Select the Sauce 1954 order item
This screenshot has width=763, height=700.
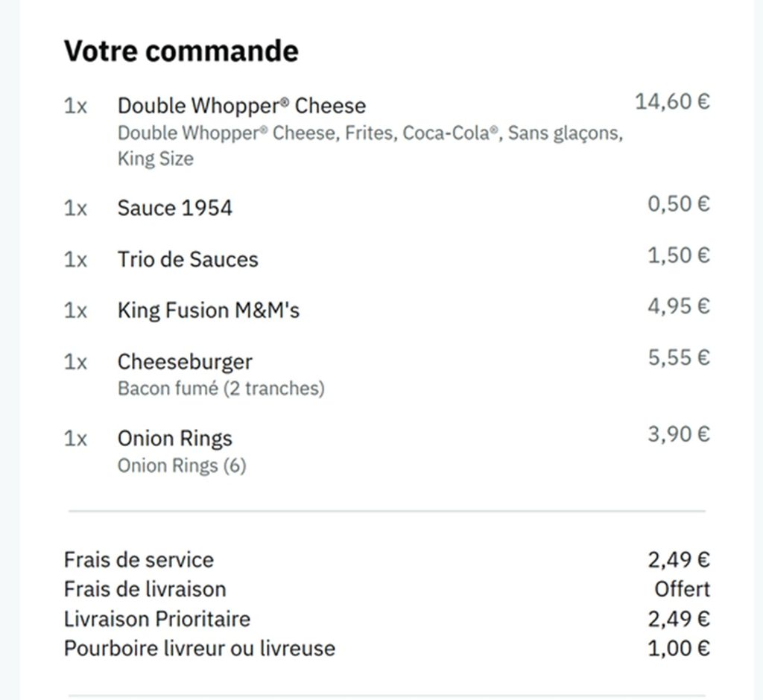(x=174, y=208)
